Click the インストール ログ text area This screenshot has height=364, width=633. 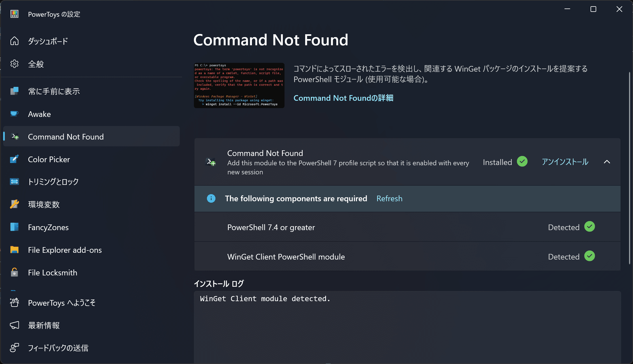pyautogui.click(x=407, y=327)
